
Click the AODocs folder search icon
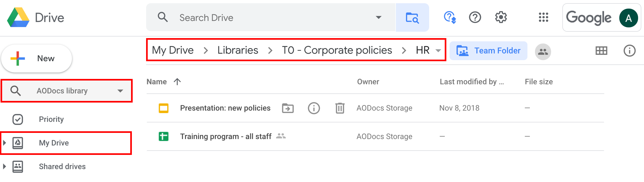[x=412, y=17]
